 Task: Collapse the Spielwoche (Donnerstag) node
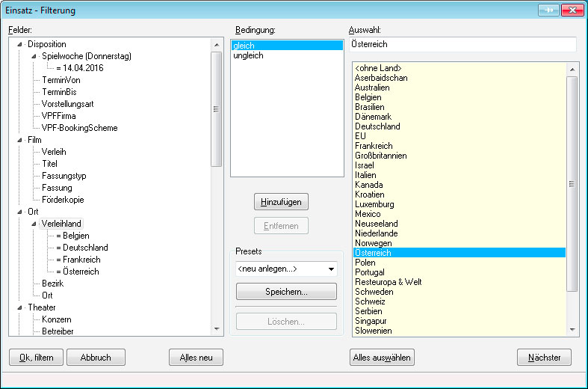pos(34,56)
